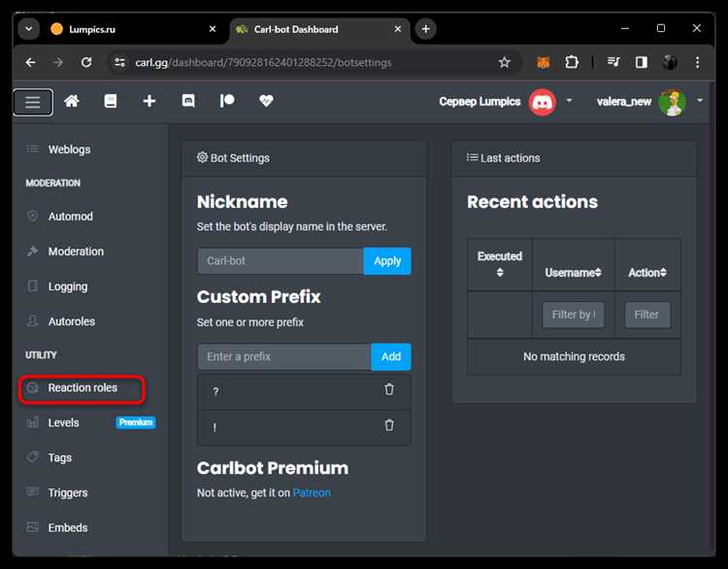728x569 pixels.
Task: Open Levels in the sidebar
Action: point(63,422)
